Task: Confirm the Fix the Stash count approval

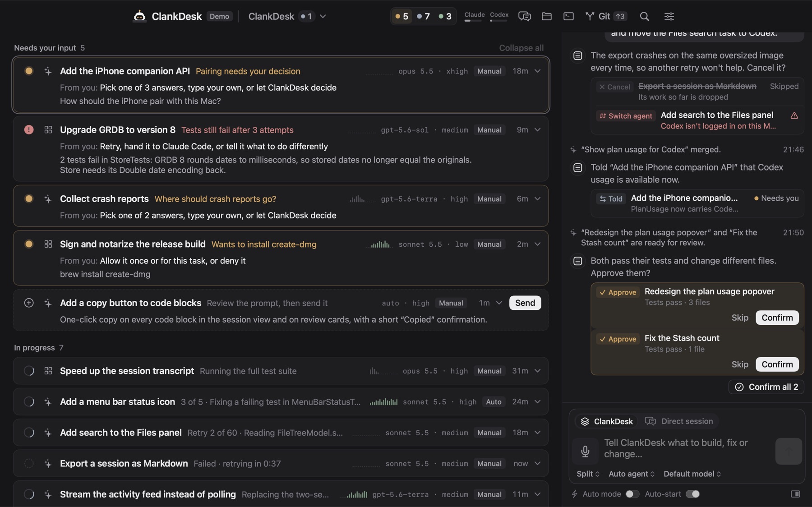Action: point(777,364)
